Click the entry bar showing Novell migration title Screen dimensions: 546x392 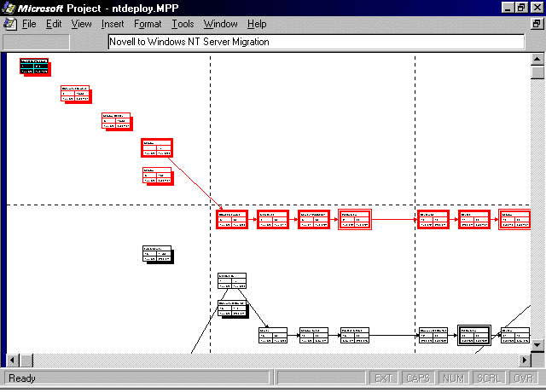(x=316, y=42)
